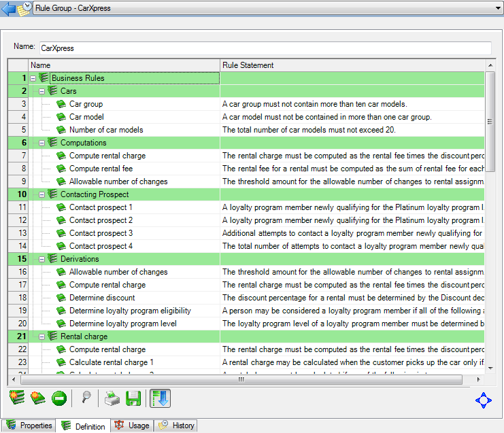Switch to the Properties tab
Viewport: 504px width, 433px height.
(x=29, y=426)
